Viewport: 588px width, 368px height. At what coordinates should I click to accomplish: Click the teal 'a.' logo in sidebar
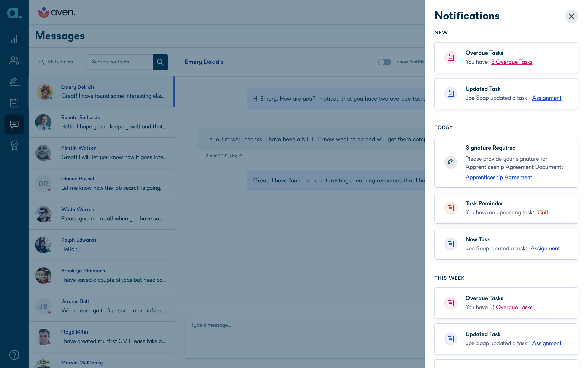click(14, 13)
